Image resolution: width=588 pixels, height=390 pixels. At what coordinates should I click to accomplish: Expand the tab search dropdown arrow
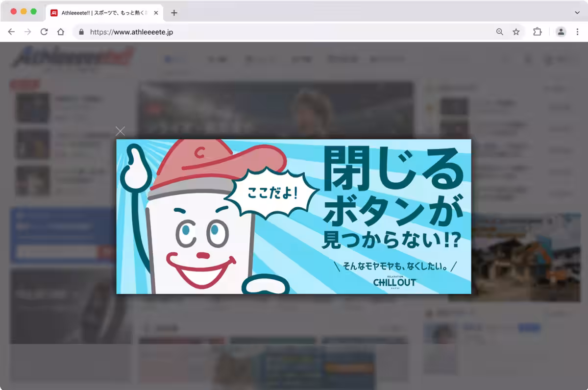point(577,12)
